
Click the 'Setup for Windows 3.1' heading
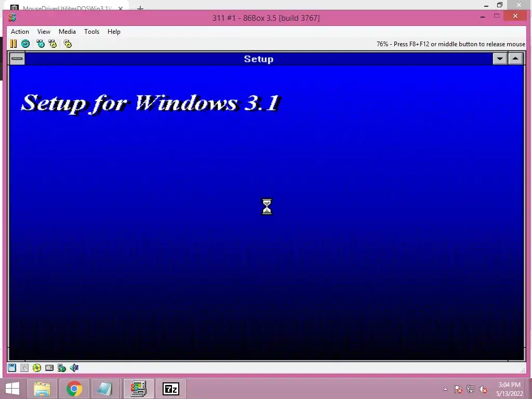pyautogui.click(x=151, y=103)
